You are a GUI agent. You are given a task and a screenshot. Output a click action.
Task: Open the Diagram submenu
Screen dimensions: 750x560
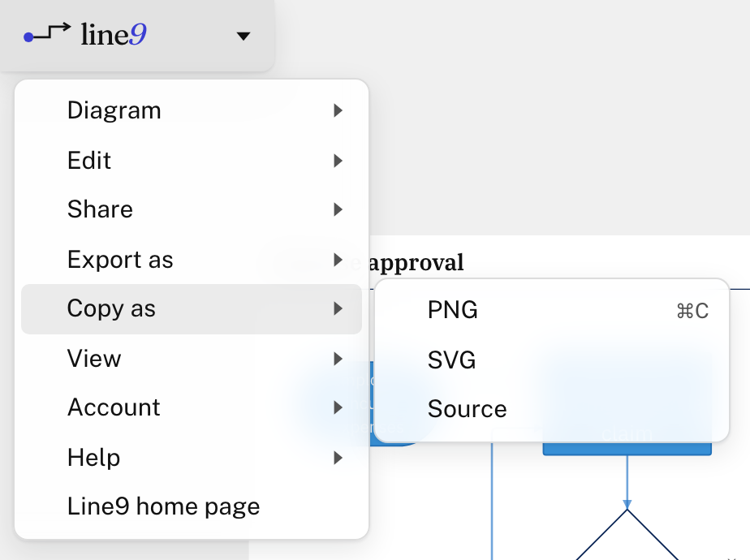192,110
